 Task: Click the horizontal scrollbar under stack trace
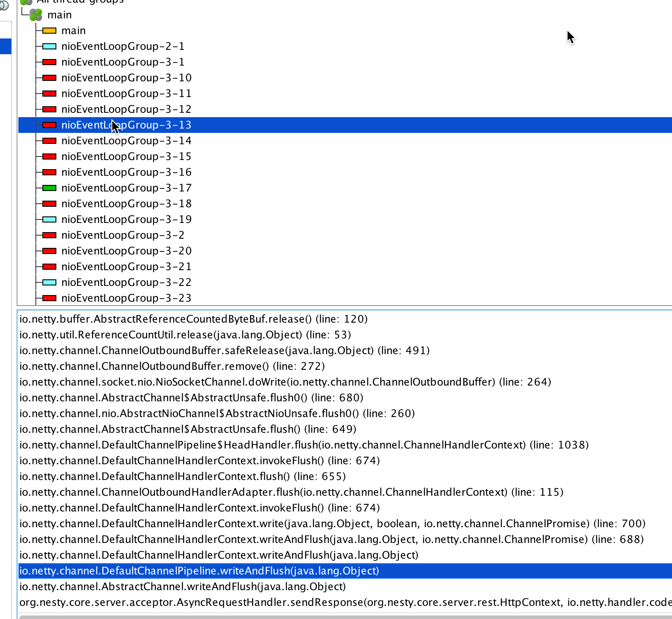345,617
